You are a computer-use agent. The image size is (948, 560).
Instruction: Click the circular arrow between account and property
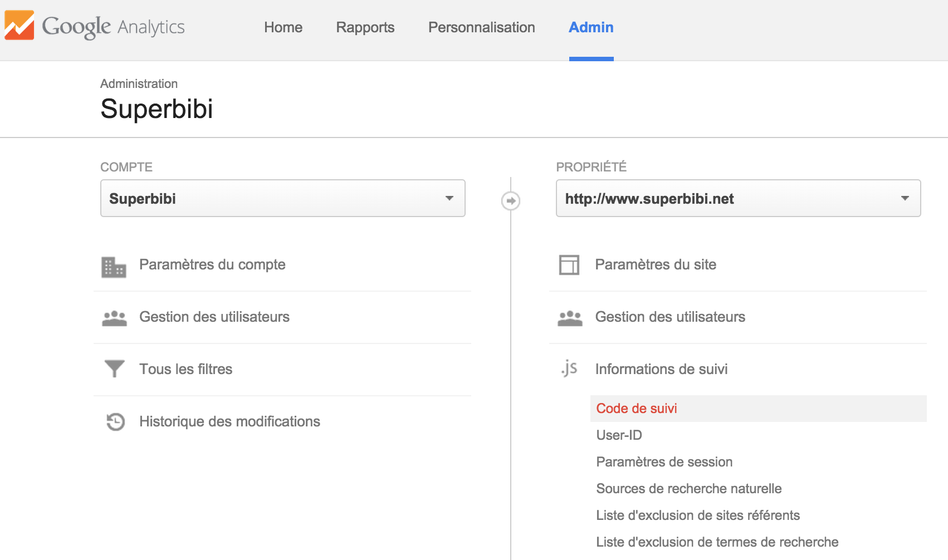(511, 201)
